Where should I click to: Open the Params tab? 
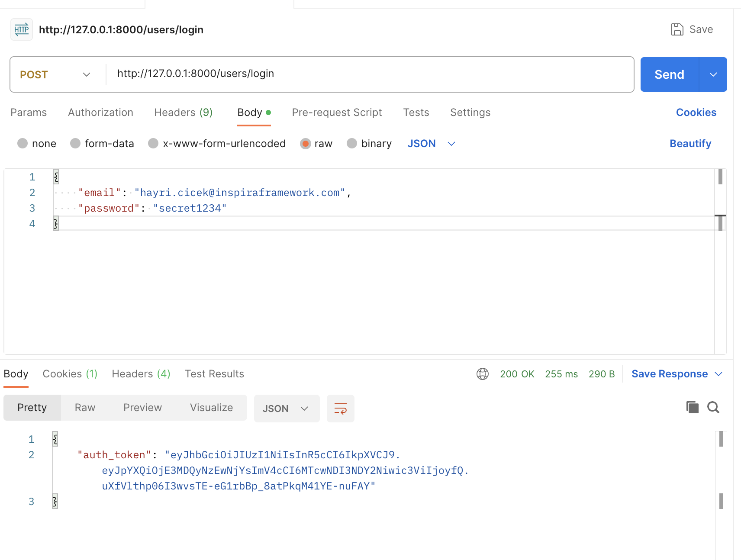point(29,113)
